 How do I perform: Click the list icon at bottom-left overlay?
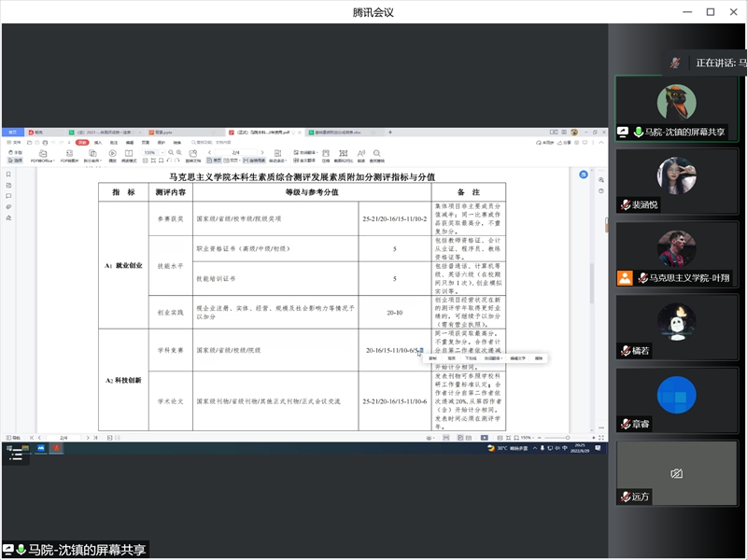(16, 455)
